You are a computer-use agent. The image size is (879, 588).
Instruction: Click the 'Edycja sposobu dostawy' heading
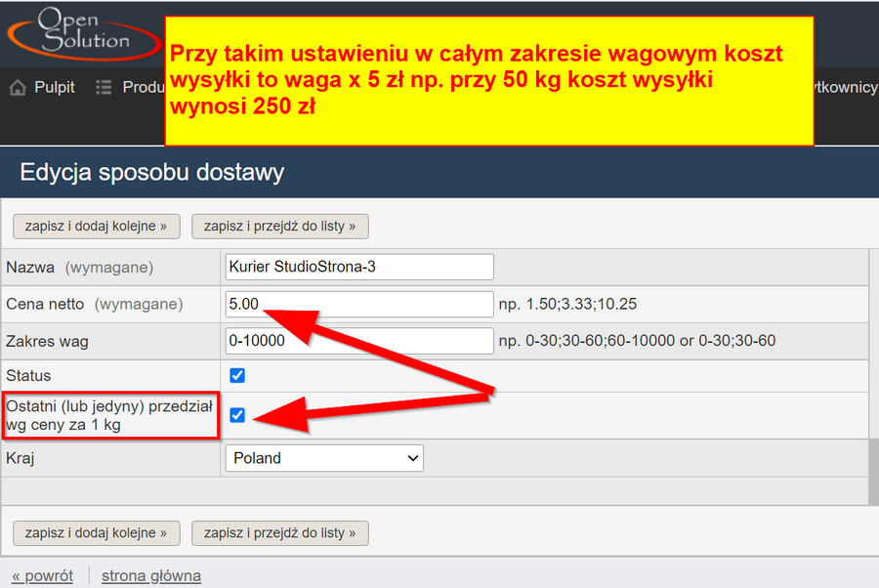(x=152, y=172)
